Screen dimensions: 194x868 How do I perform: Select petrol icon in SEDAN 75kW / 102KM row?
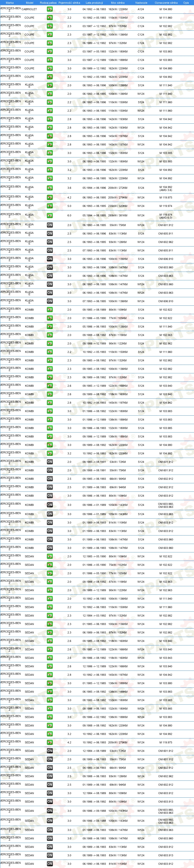coord(50,565)
